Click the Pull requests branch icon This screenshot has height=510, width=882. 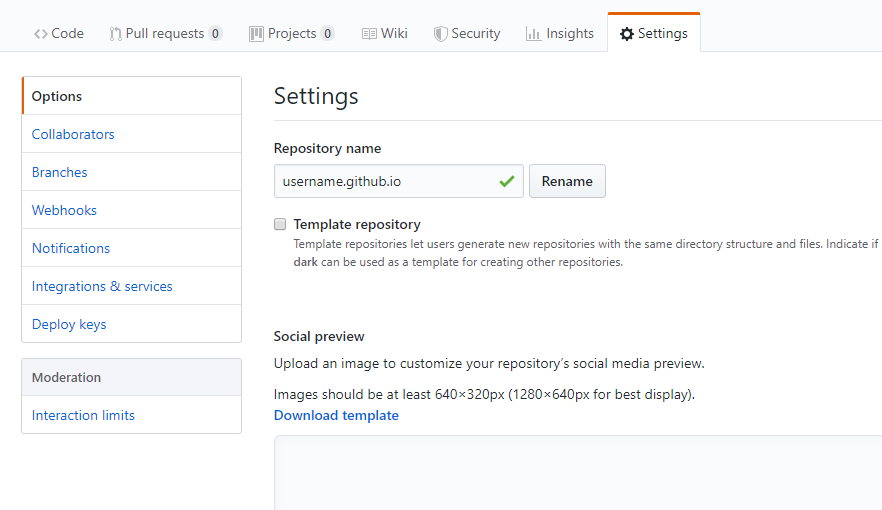click(x=115, y=34)
